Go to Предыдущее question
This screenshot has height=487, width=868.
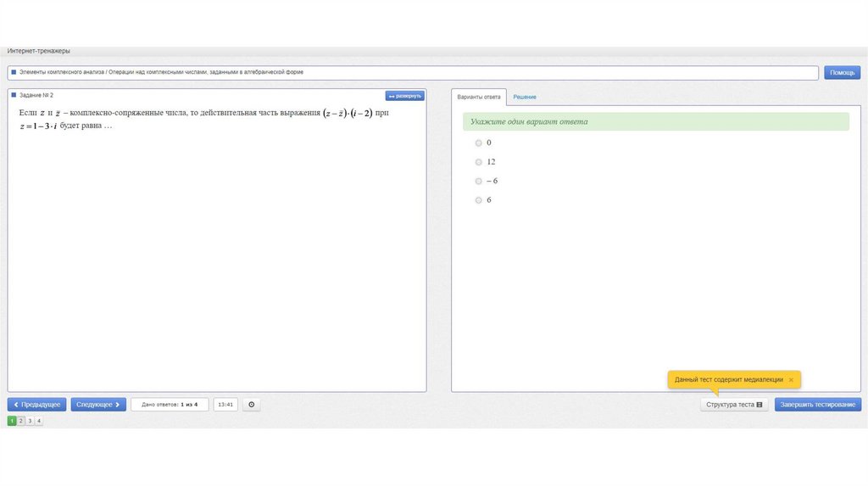pyautogui.click(x=37, y=405)
